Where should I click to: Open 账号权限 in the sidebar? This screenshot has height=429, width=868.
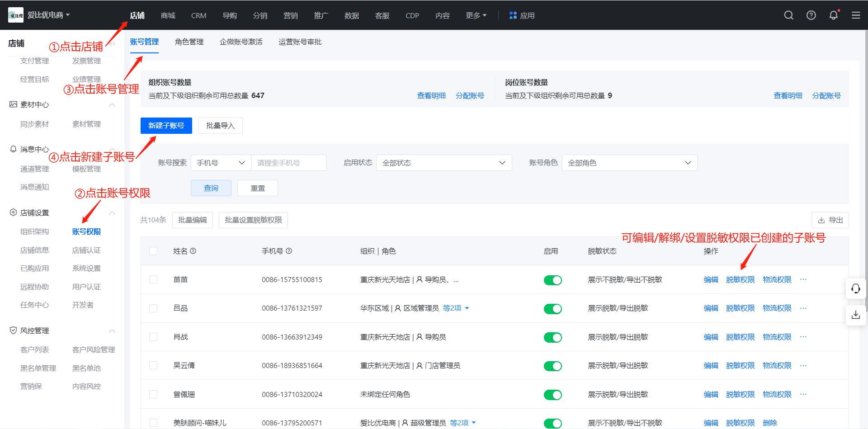86,231
